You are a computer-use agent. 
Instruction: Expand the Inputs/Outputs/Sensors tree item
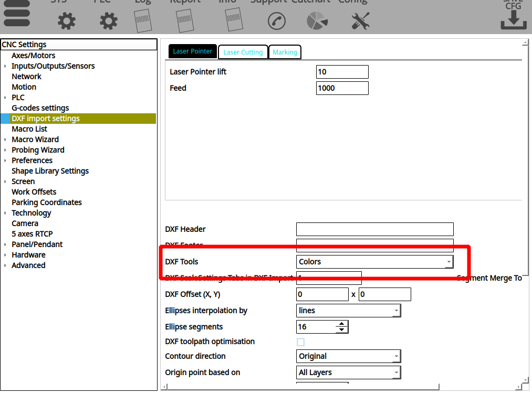coord(5,66)
